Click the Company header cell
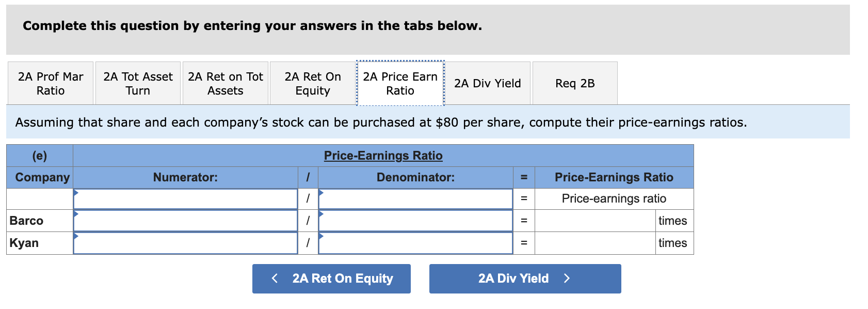Image resolution: width=868 pixels, height=309 pixels. coord(40,177)
